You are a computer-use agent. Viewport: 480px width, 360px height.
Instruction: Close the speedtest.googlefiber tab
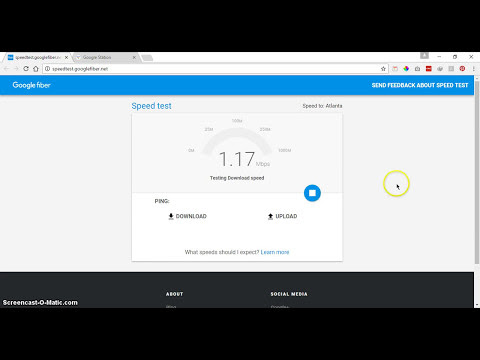(x=66, y=57)
